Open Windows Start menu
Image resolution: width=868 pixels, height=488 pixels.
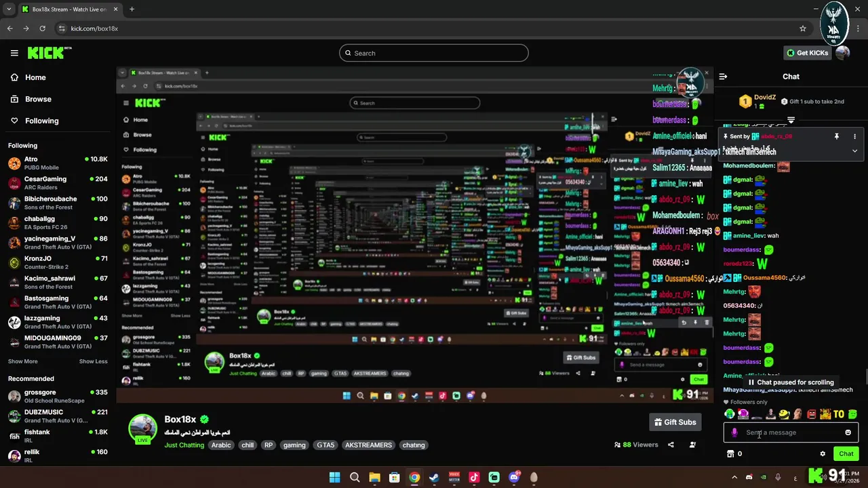coord(334,477)
